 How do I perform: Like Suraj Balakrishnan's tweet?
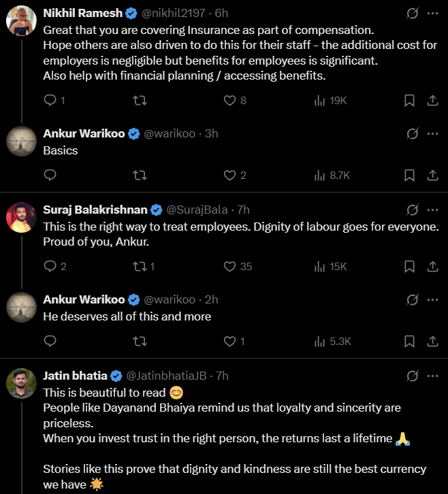coord(230,267)
